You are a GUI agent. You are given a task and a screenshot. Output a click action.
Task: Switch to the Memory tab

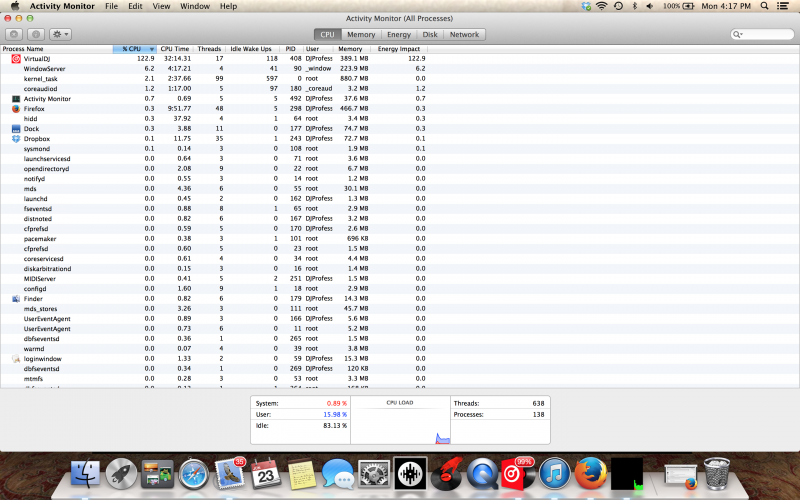point(361,34)
